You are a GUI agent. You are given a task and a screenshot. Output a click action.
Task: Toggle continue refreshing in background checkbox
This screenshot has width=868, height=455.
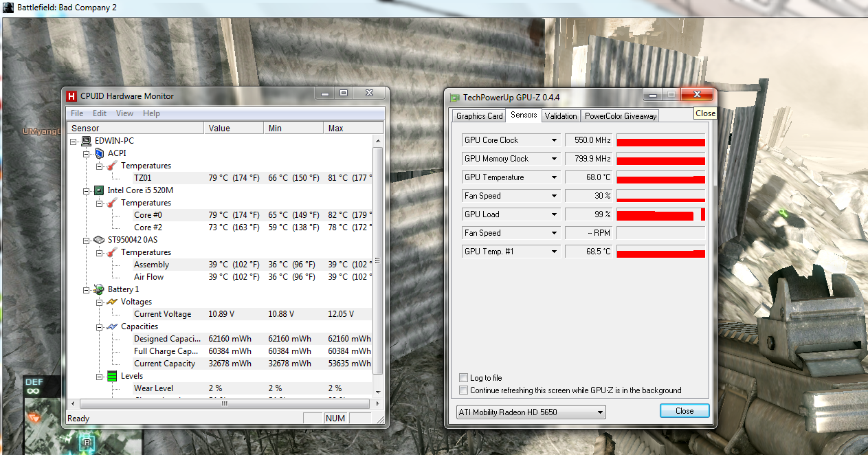463,390
